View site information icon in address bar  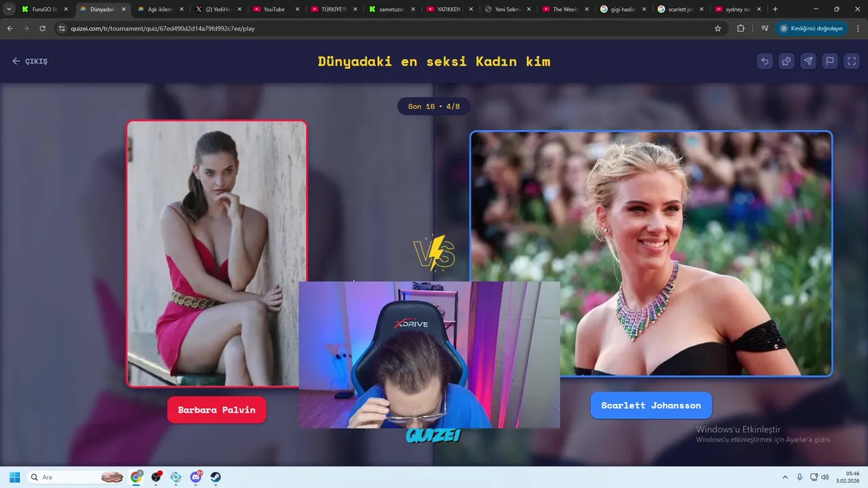(x=62, y=28)
